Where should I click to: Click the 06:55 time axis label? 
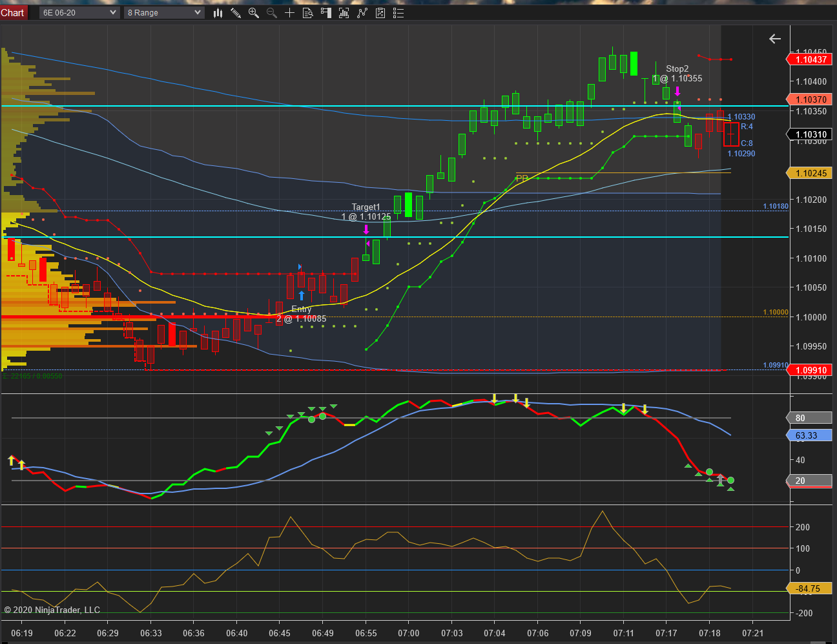pyautogui.click(x=366, y=633)
